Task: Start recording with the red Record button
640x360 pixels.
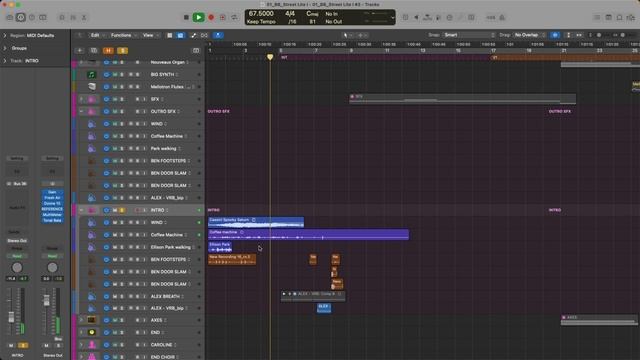Action: coord(211,18)
